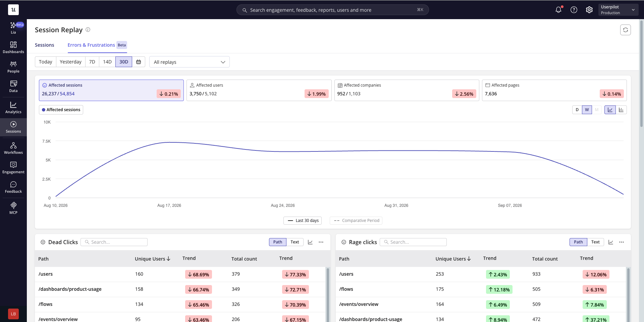Select the Yesterday date range
Viewport: 644px width, 322px height.
coord(70,62)
